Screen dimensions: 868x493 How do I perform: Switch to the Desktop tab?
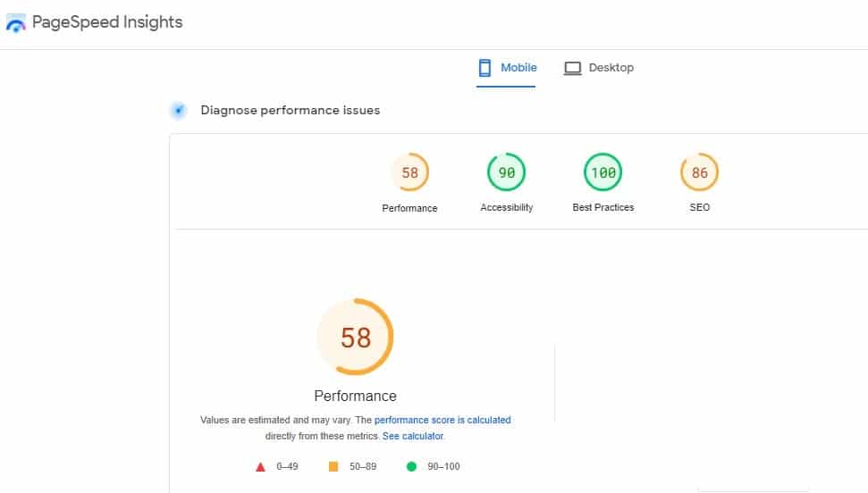pos(598,68)
